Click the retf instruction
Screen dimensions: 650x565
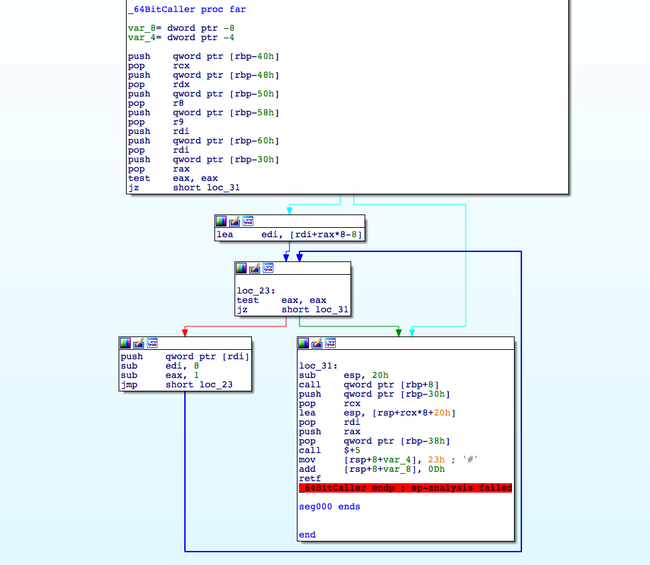tap(309, 478)
